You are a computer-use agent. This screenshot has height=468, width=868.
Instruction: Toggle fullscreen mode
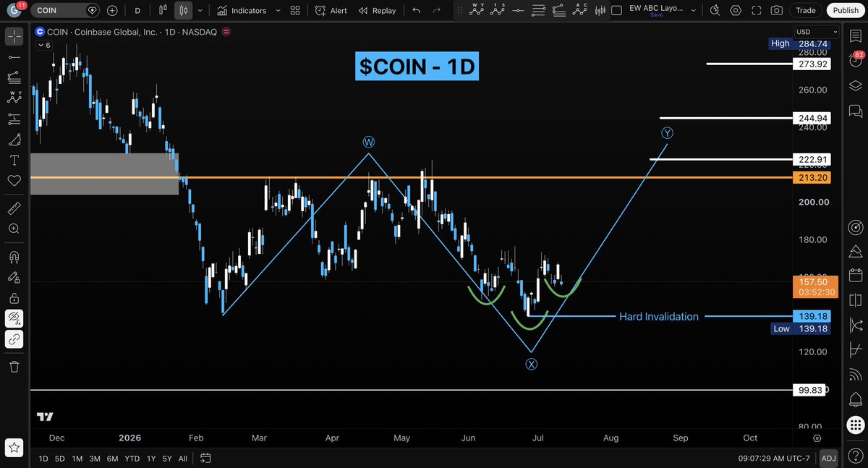pos(756,10)
